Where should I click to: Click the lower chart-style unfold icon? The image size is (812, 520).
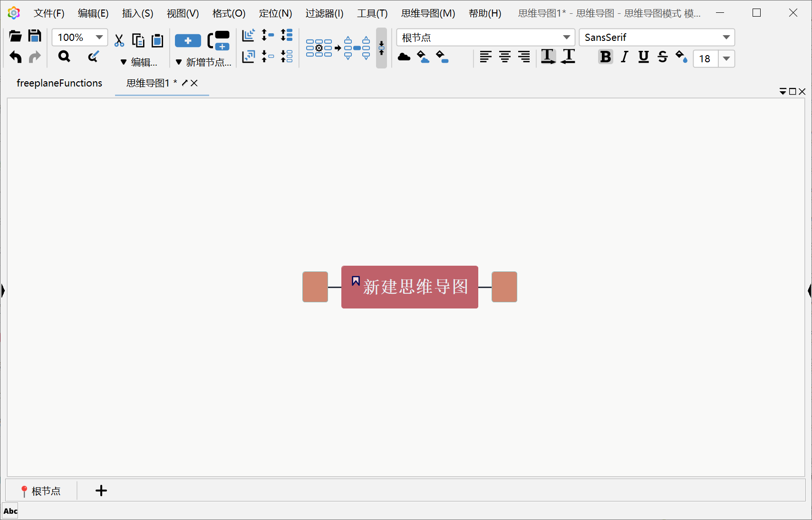pyautogui.click(x=249, y=57)
